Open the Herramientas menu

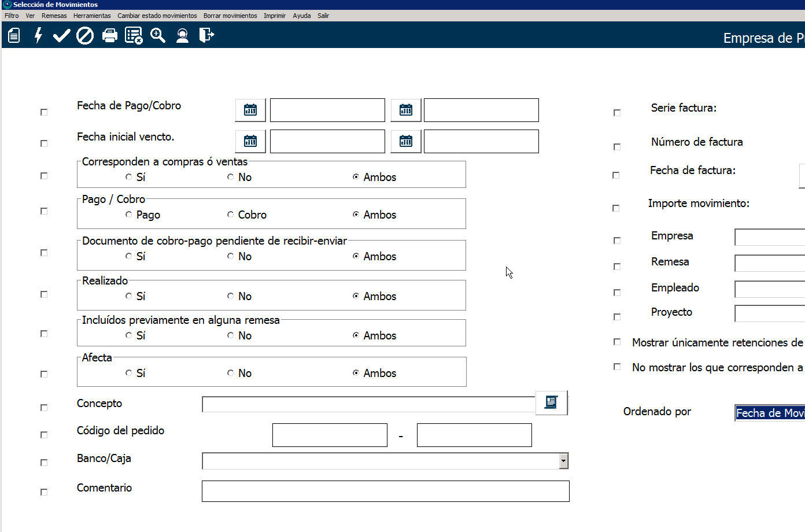[92, 16]
